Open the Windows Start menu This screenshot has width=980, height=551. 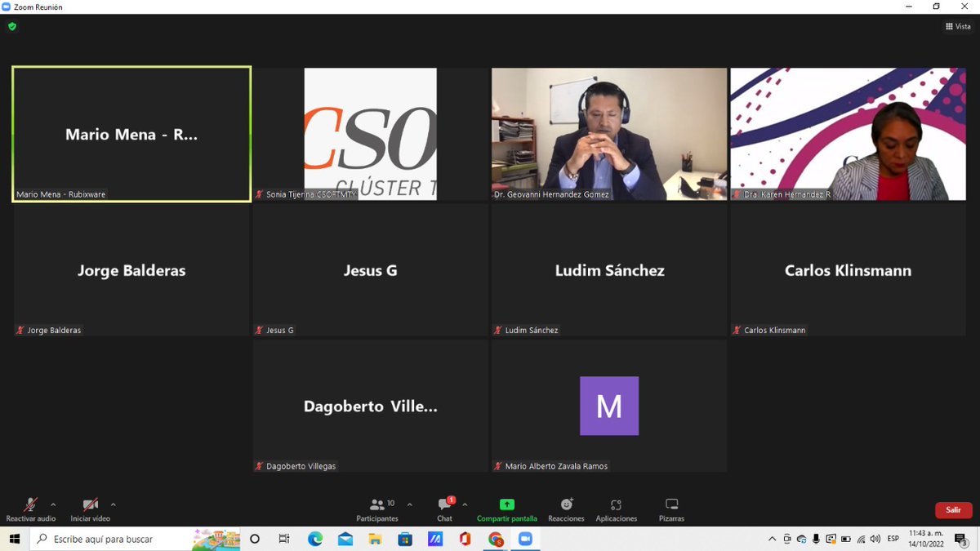coord(14,539)
